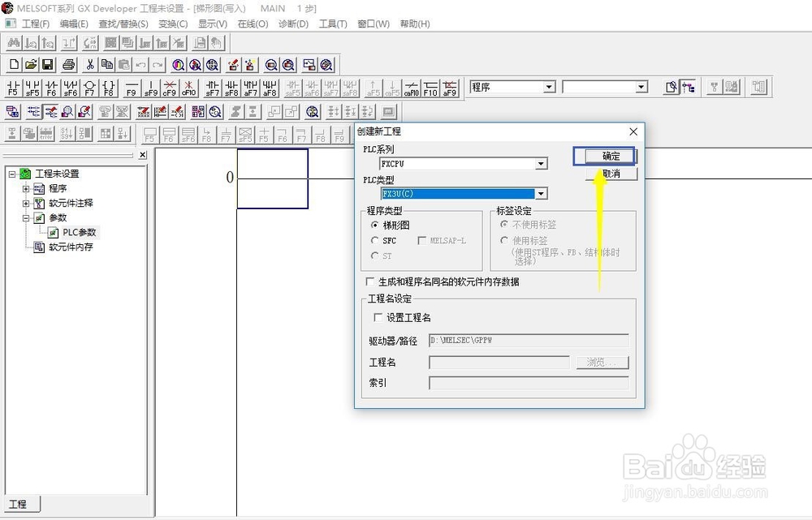Insert application instruction F8 brackets icon
Screen dimensions: 812x520
pos(109,88)
